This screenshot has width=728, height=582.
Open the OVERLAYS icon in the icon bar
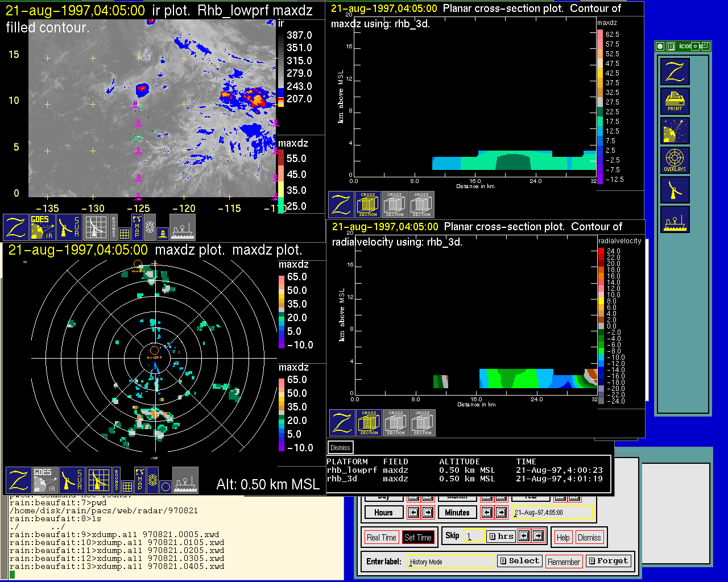(x=675, y=160)
